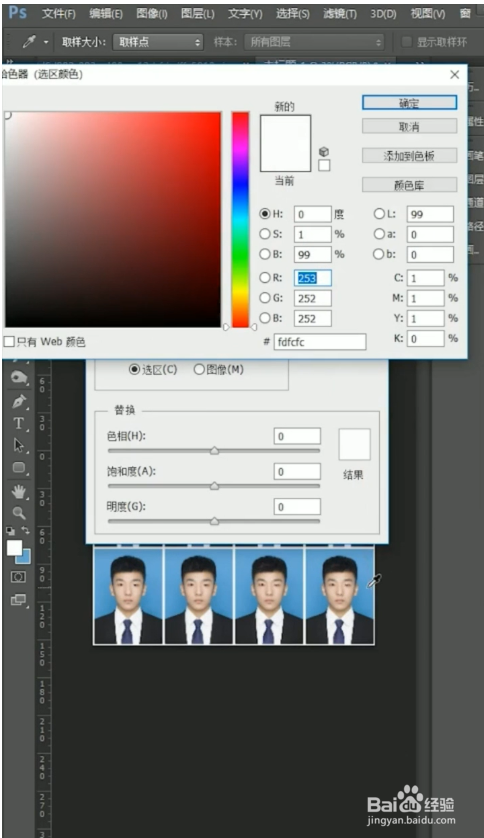This screenshot has width=484, height=838.
Task: Click the 结果 result color swatch
Action: [354, 444]
